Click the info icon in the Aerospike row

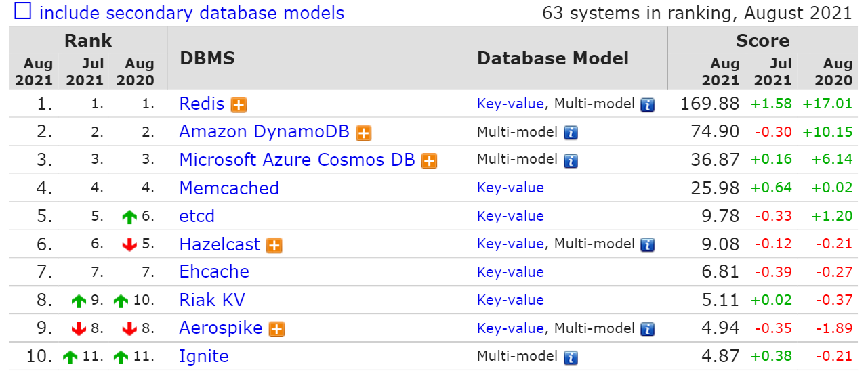(648, 329)
